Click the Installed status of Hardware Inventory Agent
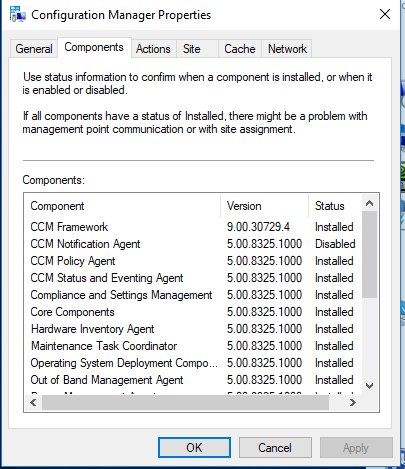The width and height of the screenshot is (405, 469). coord(334,329)
